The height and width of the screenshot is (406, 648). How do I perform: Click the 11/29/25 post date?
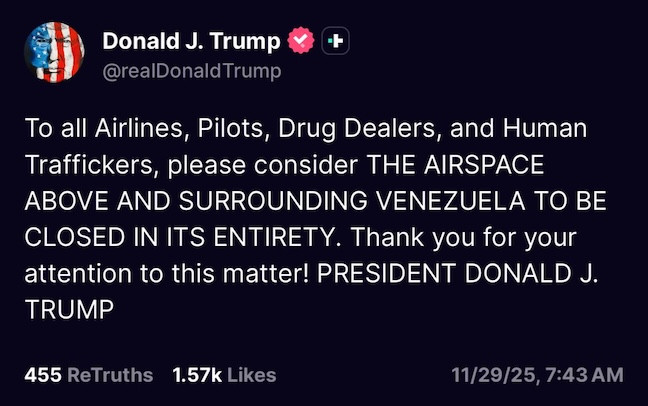(x=488, y=375)
